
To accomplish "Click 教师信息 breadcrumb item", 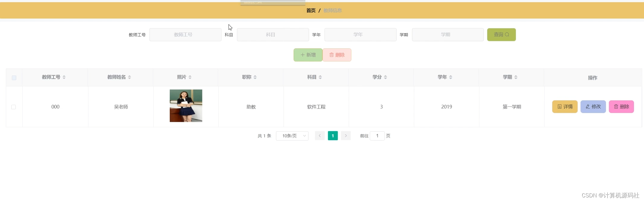I will coord(333,11).
